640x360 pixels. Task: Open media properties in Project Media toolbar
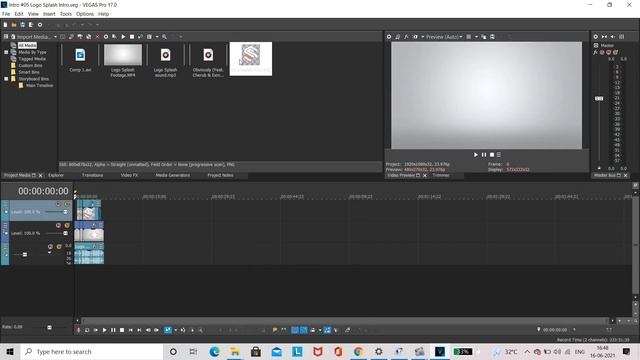(x=106, y=37)
